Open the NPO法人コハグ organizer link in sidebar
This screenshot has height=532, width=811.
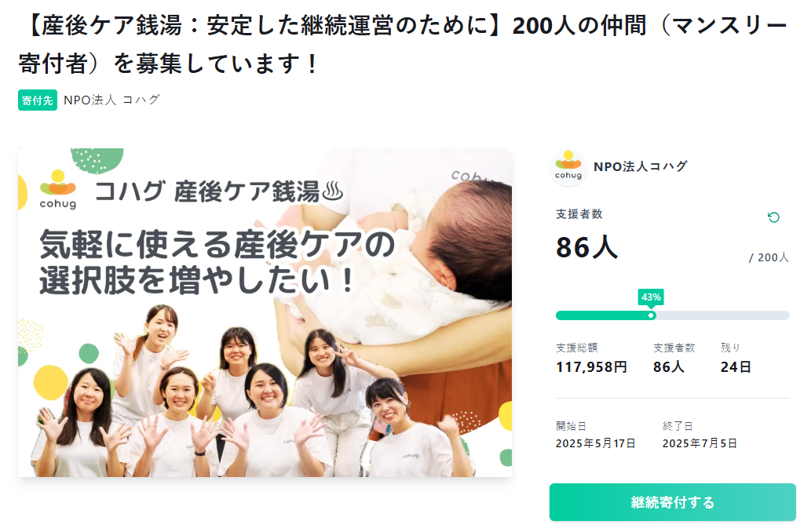(x=641, y=166)
